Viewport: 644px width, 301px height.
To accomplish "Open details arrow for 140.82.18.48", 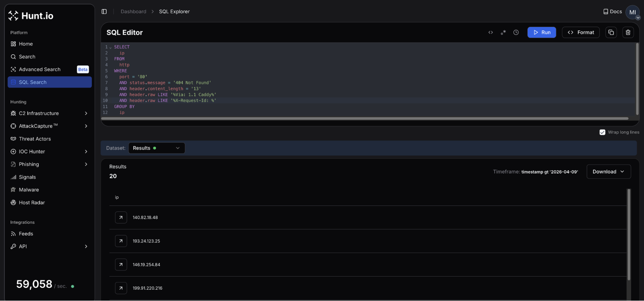I will pos(121,218).
